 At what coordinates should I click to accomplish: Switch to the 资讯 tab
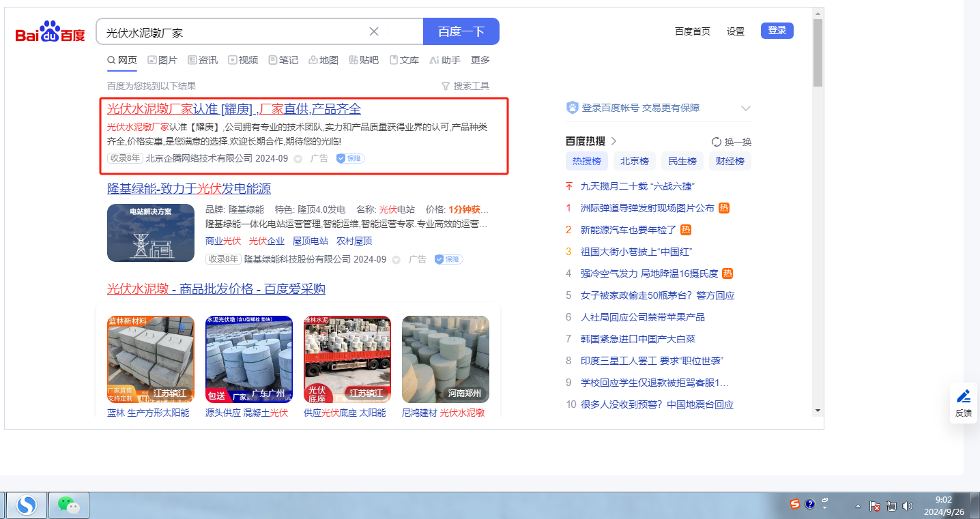pyautogui.click(x=203, y=60)
